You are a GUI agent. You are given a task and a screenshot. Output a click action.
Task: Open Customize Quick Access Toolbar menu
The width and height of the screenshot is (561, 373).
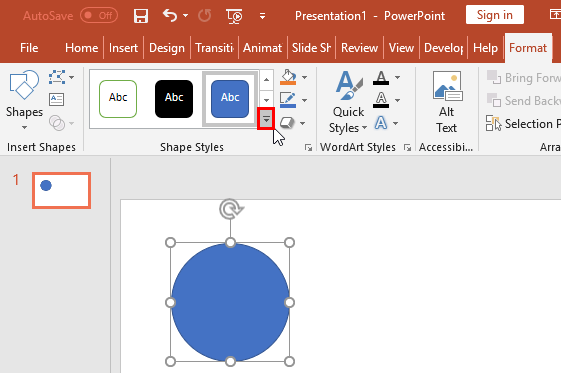pyautogui.click(x=263, y=16)
